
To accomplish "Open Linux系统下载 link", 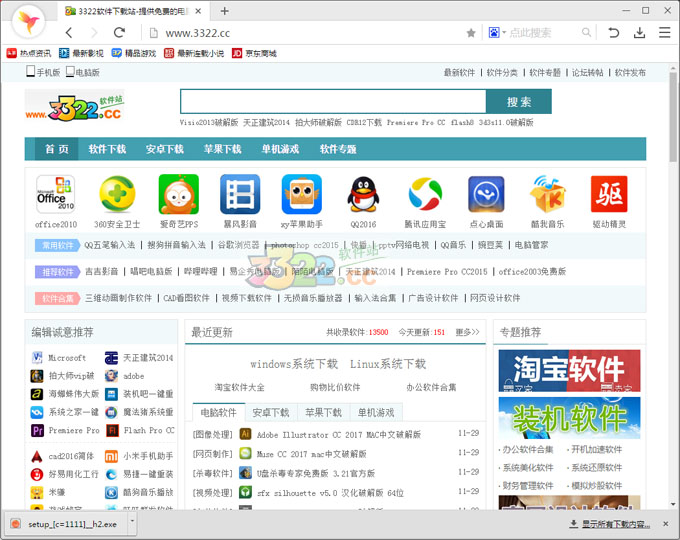I will click(388, 364).
